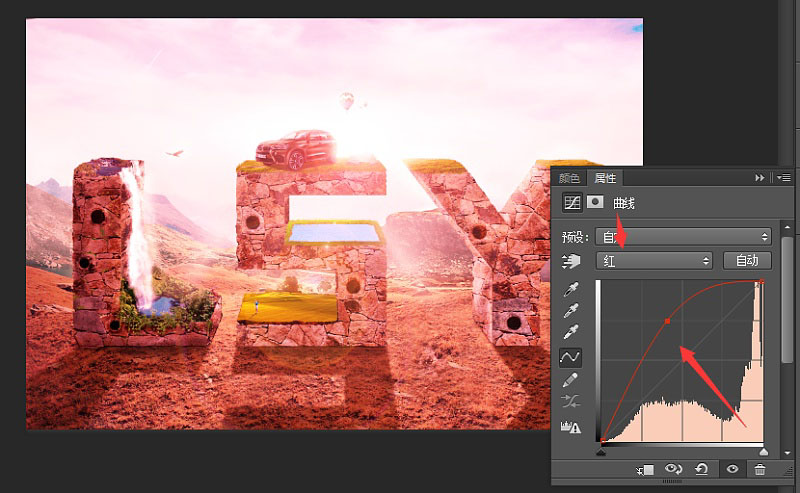
Task: Activate the on-image hand adjustment tool
Action: click(x=571, y=261)
